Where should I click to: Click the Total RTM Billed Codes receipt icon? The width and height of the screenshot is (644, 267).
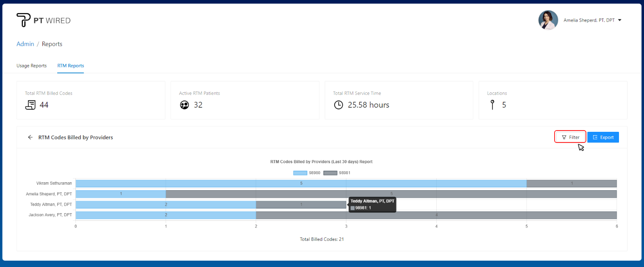point(30,105)
